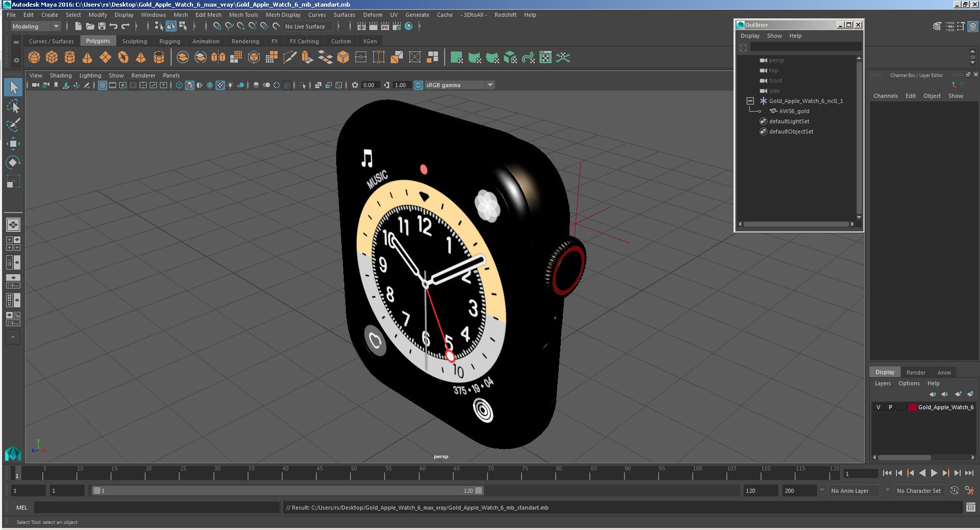Open the Outliner Display menu

(x=750, y=36)
